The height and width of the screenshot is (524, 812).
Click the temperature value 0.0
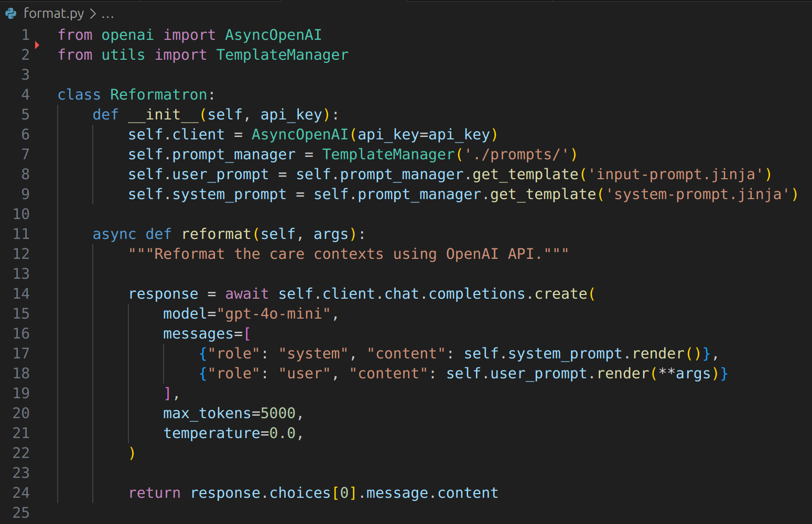282,433
